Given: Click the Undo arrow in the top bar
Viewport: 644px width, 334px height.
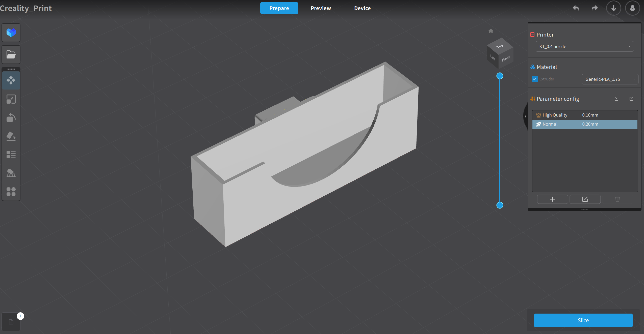Looking at the screenshot, I should click(576, 8).
